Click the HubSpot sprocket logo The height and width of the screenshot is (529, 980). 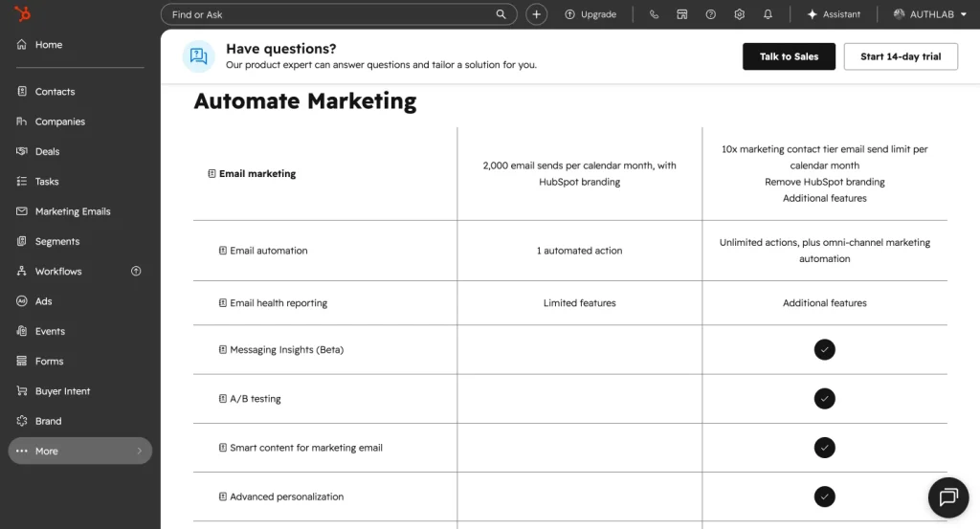point(23,13)
